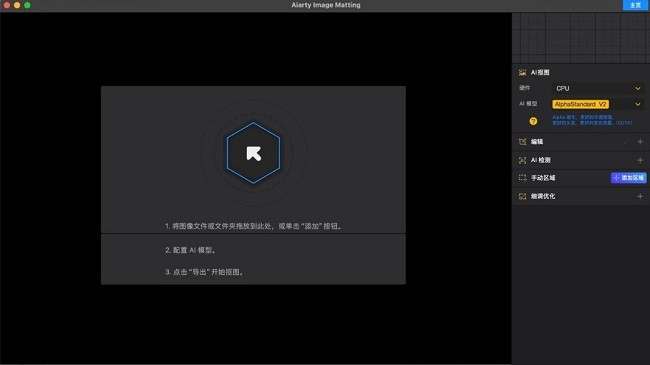
Task: Expand the AI 检测 section with plus
Action: pos(640,160)
